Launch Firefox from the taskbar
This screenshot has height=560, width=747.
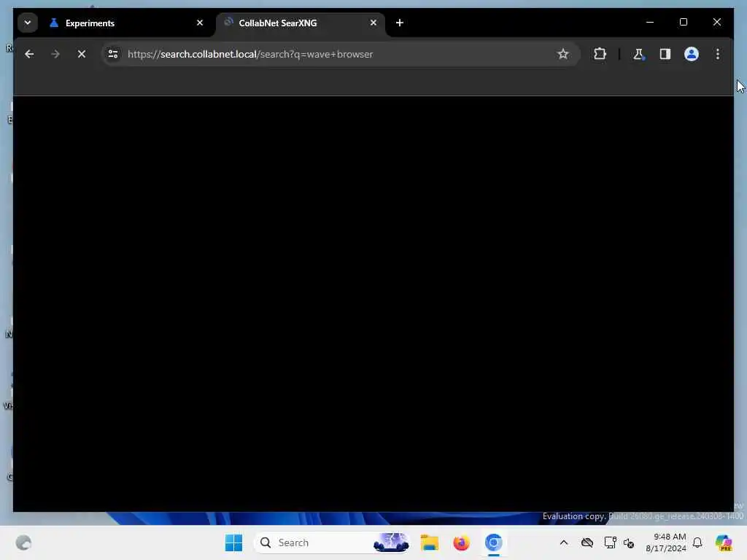(x=461, y=542)
